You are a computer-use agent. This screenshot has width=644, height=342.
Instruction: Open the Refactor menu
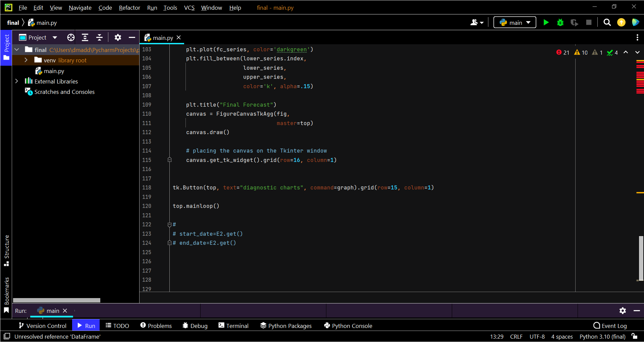coord(129,8)
